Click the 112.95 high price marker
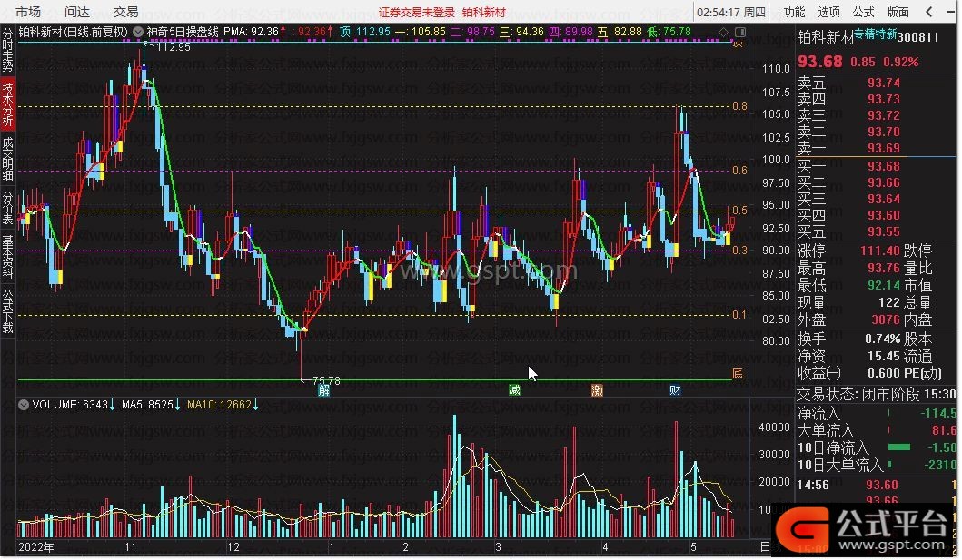This screenshot has height=560, width=962. 173,46
